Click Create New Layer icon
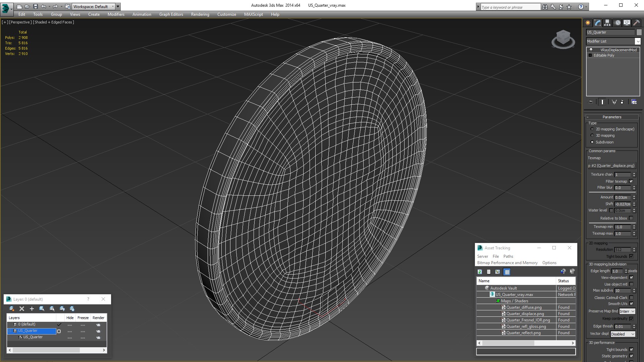This screenshot has height=362, width=644. [12, 309]
